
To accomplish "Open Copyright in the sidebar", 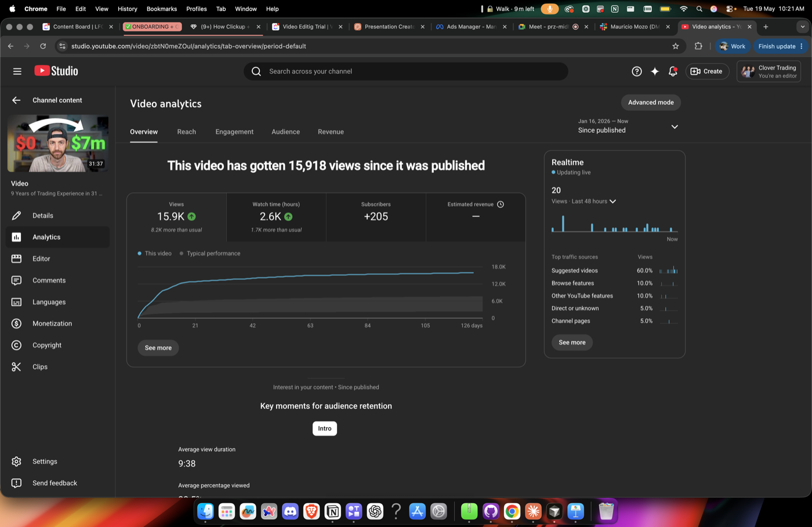I will 57,345.
